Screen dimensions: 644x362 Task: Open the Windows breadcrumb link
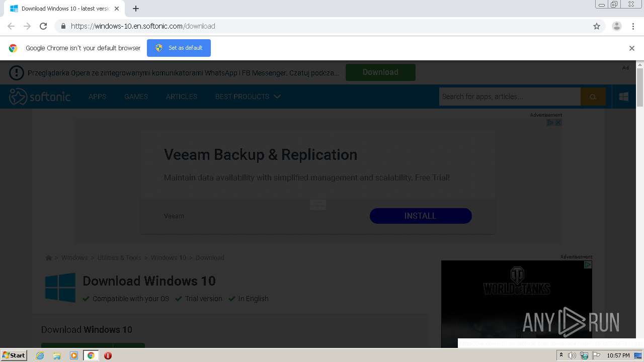pyautogui.click(x=74, y=257)
